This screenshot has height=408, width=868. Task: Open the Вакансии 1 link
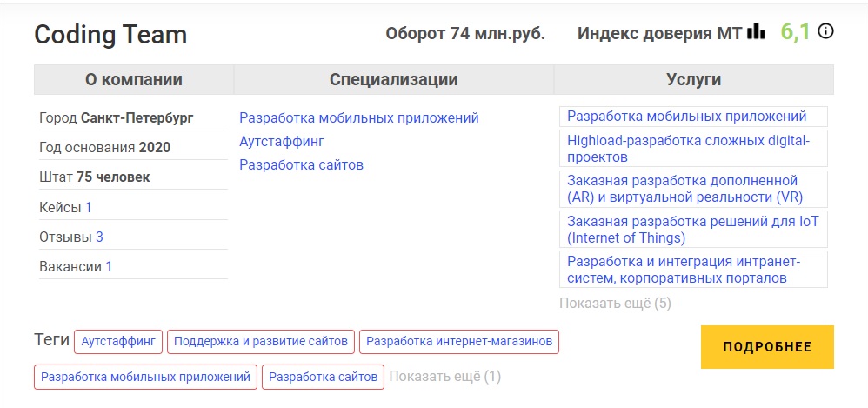coord(109,266)
